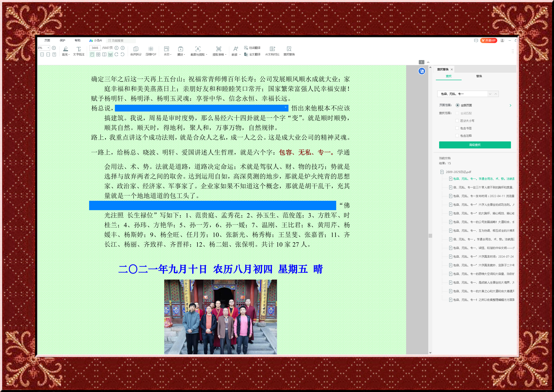Click the zoom in plus icon
This screenshot has height=392, width=554.
coord(54,48)
